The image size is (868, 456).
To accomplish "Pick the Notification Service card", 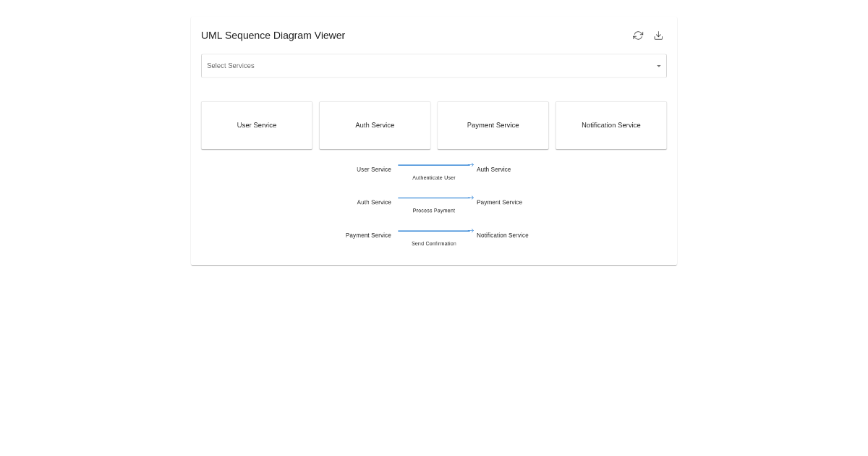I will (x=610, y=125).
